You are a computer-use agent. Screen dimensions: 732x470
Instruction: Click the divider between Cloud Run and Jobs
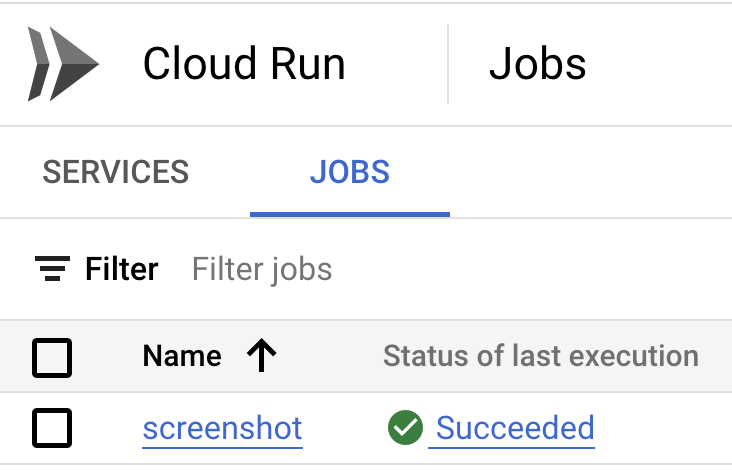448,65
